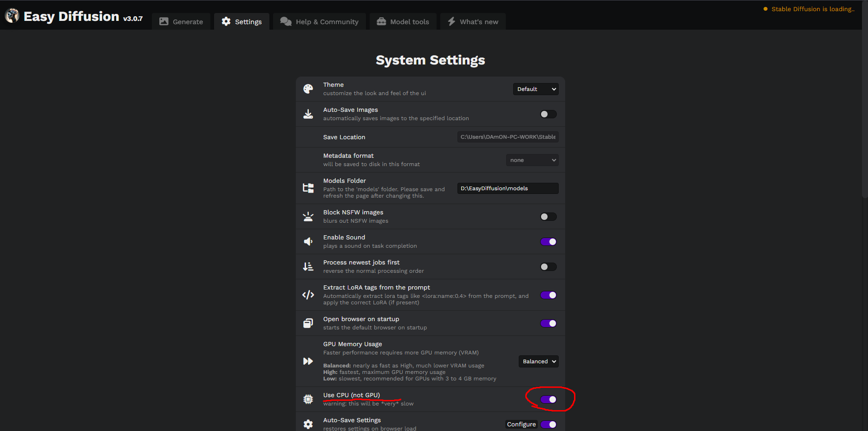Screen dimensions: 868x431
Task: Click the Extract LoRA tags code icon
Action: (x=308, y=295)
